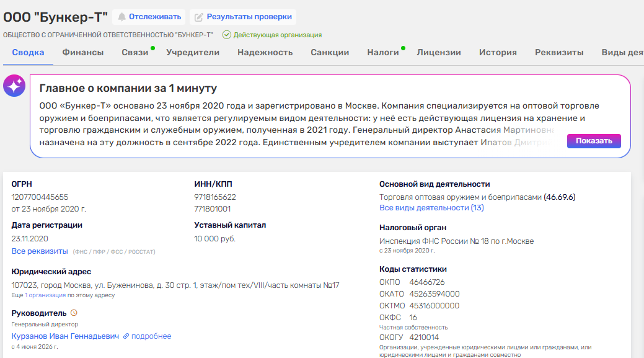Click the ООО "Бункер-Т" company title
Image resolution: width=644 pixels, height=358 pixels.
(55, 17)
